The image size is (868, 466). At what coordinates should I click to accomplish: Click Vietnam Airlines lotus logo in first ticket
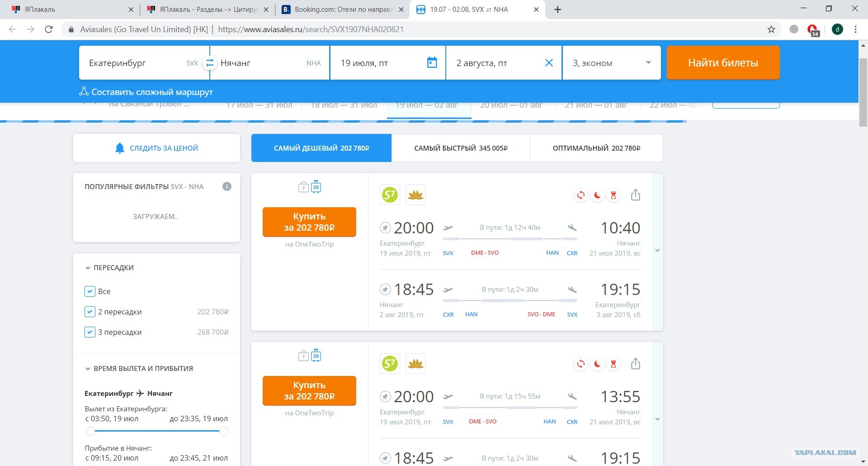(x=415, y=195)
